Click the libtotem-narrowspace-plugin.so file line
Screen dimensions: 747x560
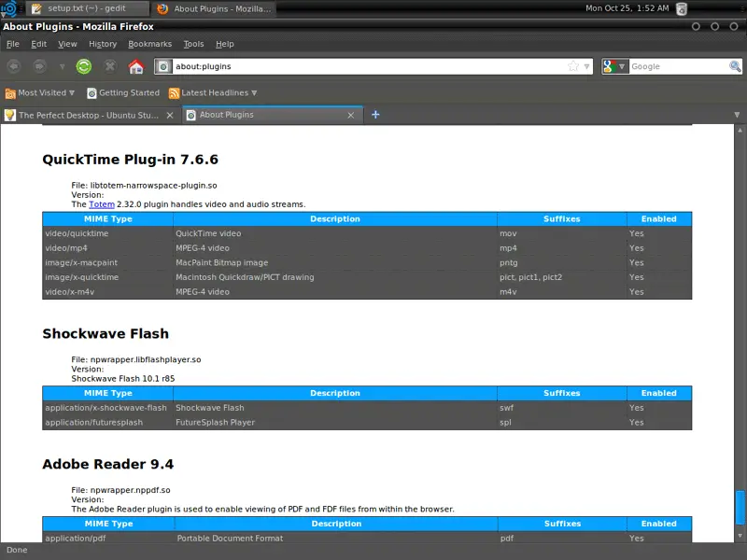(145, 185)
